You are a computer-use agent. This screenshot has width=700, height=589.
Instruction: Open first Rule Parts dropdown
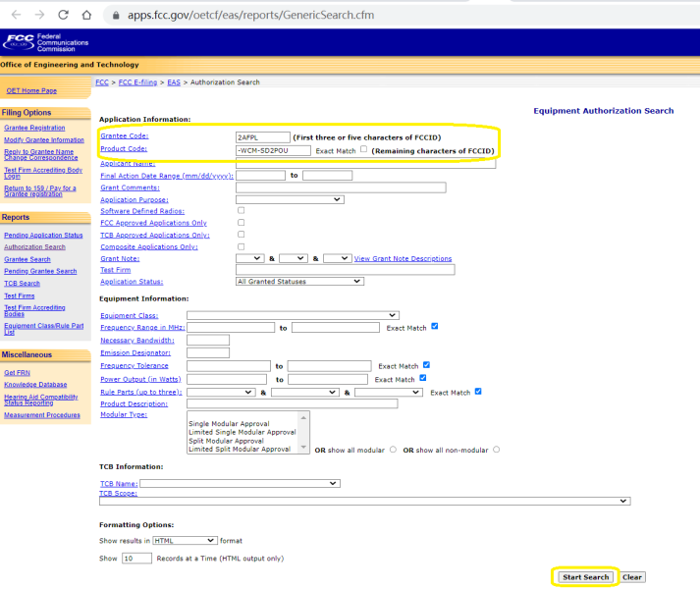point(221,392)
